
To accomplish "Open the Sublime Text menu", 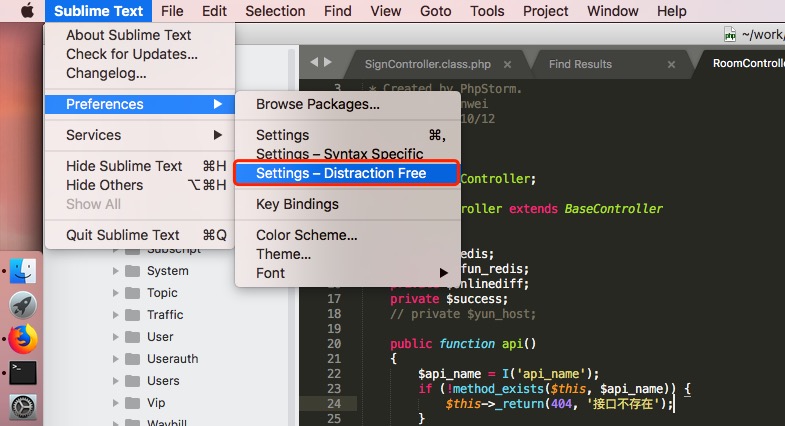I will pyautogui.click(x=98, y=11).
